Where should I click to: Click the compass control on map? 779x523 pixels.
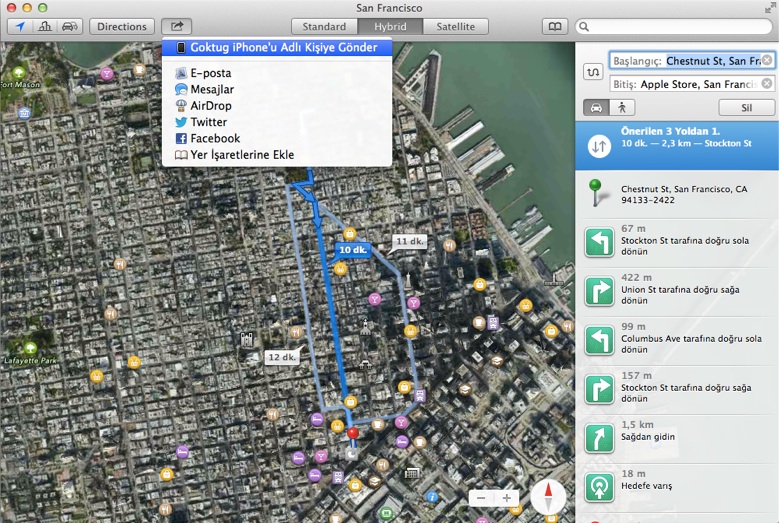pos(548,497)
